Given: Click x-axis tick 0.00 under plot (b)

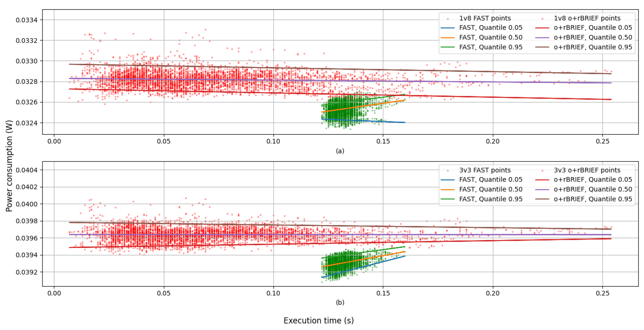Looking at the screenshot, I should [x=54, y=293].
